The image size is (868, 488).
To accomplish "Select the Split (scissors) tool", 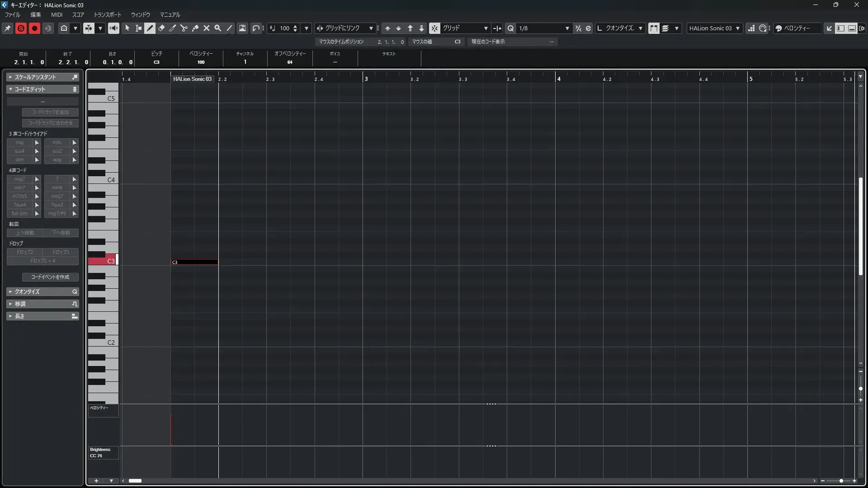I will (x=184, y=28).
